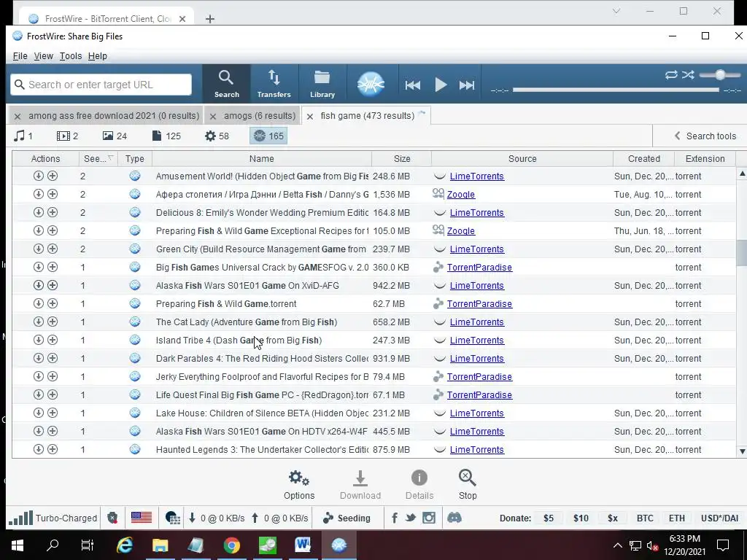Expand the Search tools panel
747x560 pixels.
pos(705,136)
